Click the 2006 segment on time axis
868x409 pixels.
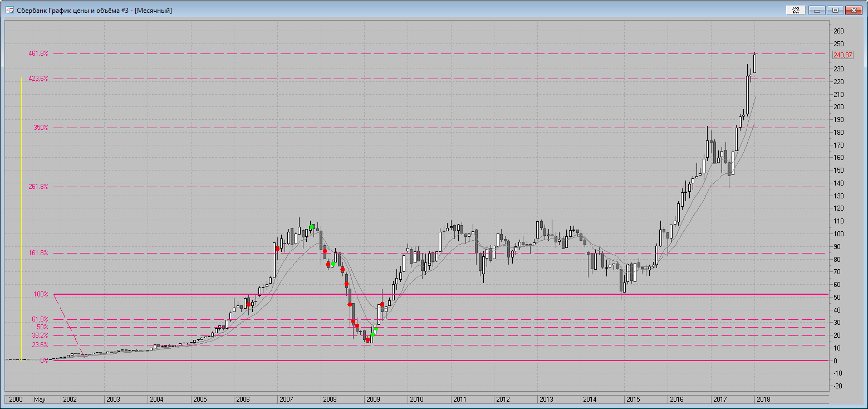[256, 400]
